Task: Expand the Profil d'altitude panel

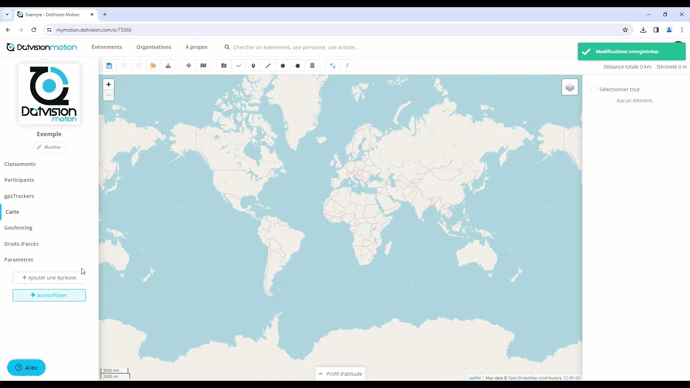Action: pos(340,374)
